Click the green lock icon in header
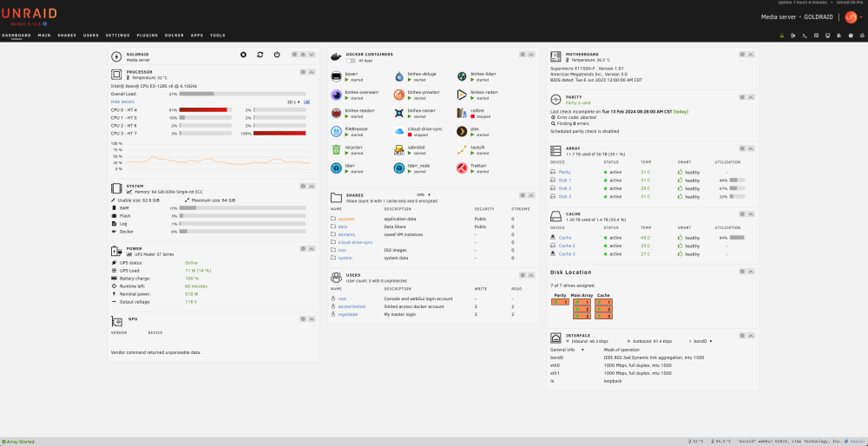Image resolution: width=868 pixels, height=446 pixels. pyautogui.click(x=782, y=36)
